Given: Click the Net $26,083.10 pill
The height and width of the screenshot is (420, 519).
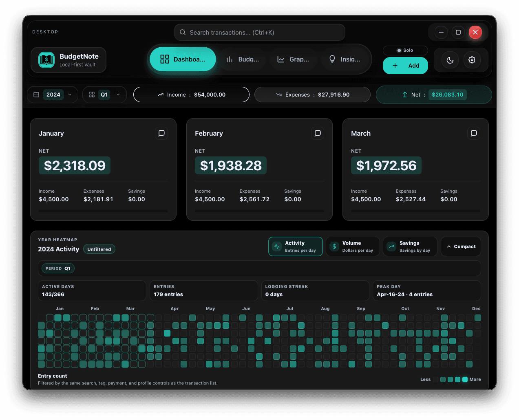Looking at the screenshot, I should pos(434,95).
